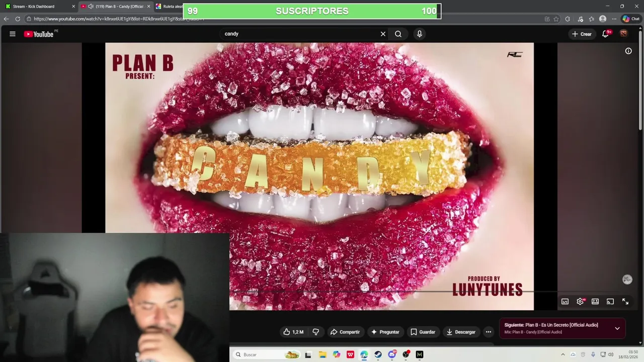Open browser extensions puzzle icon

[568, 19]
